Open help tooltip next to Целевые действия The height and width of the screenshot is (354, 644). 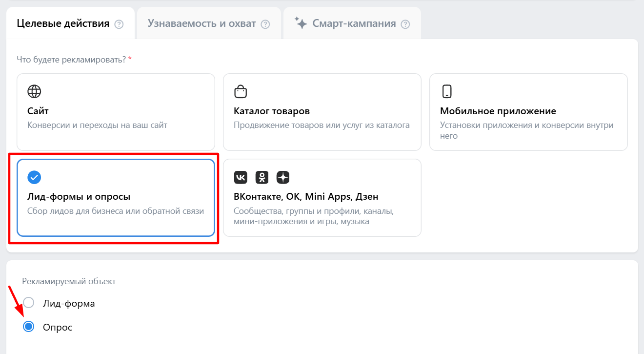point(119,24)
